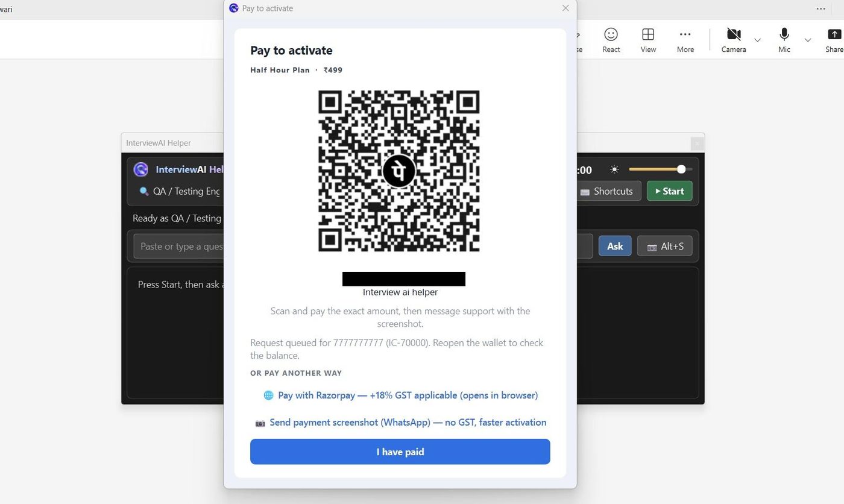This screenshot has height=504, width=844.
Task: Click the app icon in the Pay to activate title bar
Action: tap(234, 8)
